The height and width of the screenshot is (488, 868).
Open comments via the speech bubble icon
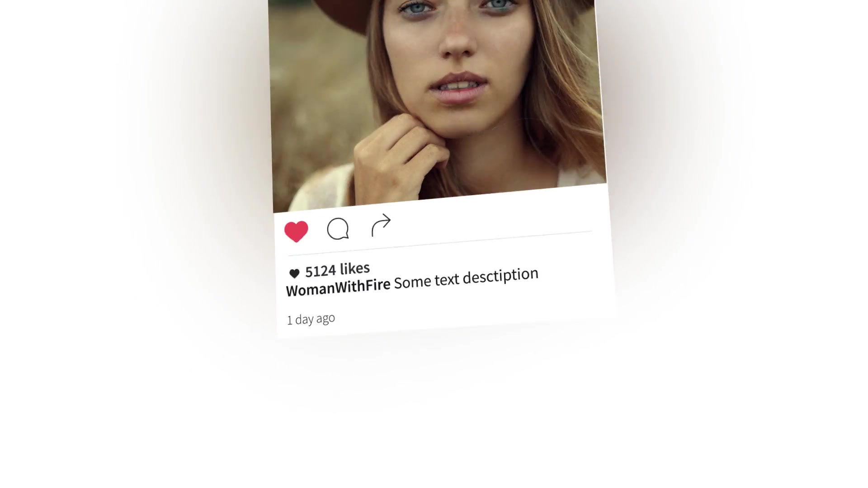tap(338, 228)
